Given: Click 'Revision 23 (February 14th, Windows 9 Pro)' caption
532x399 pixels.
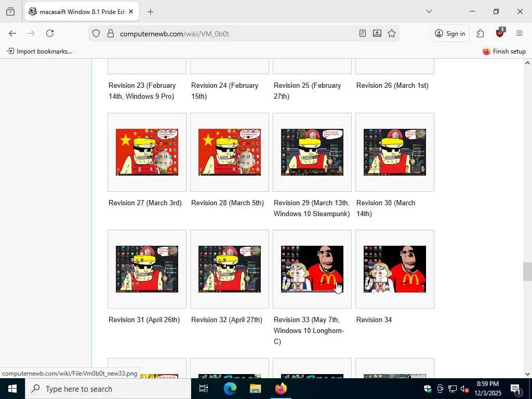Looking at the screenshot, I should [x=142, y=91].
